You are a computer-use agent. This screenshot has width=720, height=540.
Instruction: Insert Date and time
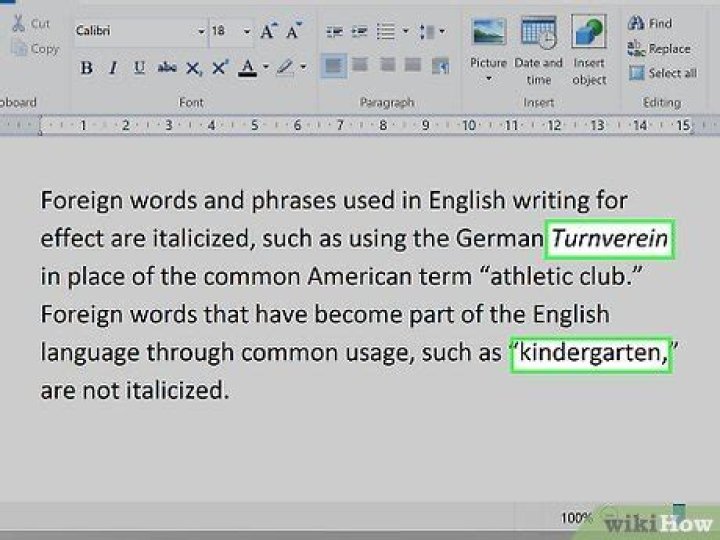point(538,50)
